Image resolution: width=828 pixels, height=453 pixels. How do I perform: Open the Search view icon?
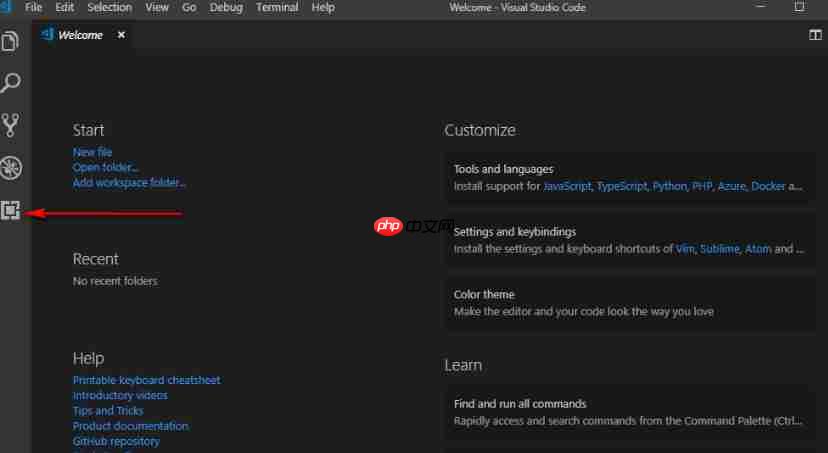coord(11,83)
